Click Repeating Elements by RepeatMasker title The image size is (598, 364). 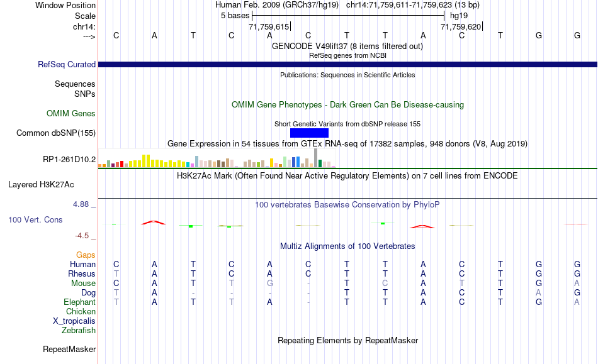[x=347, y=340]
